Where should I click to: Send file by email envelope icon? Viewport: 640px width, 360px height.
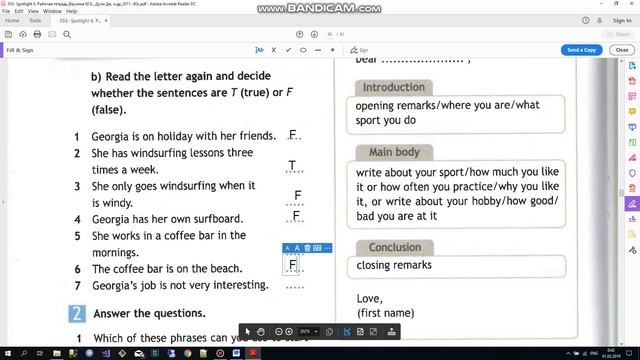[52, 34]
